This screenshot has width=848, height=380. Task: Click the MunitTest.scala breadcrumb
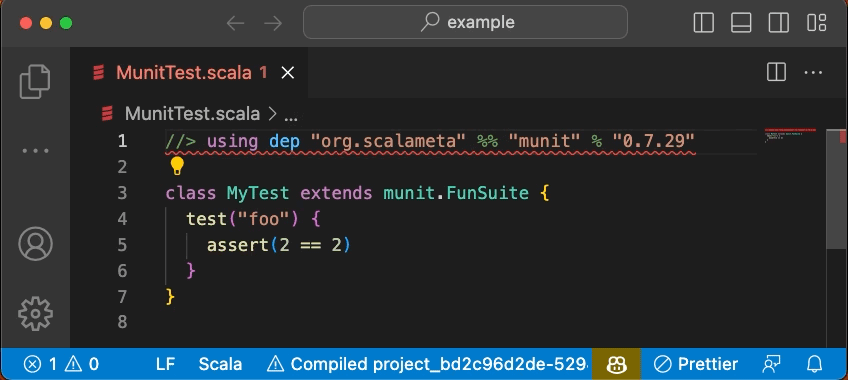pos(192,114)
